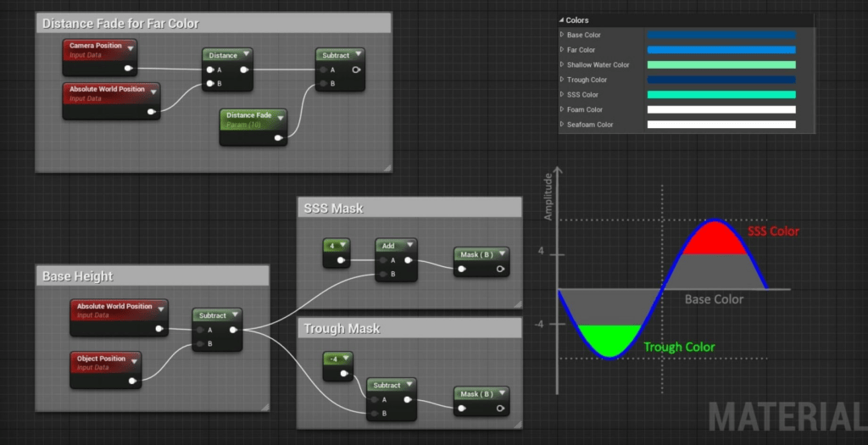Select the 'Trough Mask' comment title
Screen dimensions: 868x445
(342, 328)
